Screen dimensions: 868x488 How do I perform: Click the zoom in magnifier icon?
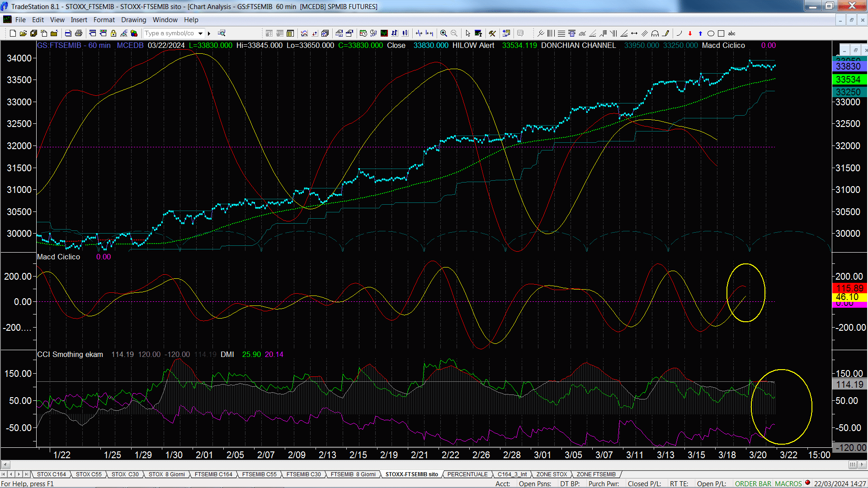point(443,33)
